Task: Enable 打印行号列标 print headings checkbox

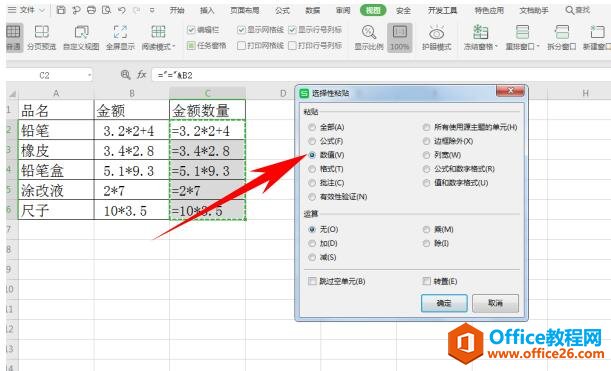Action: point(292,46)
